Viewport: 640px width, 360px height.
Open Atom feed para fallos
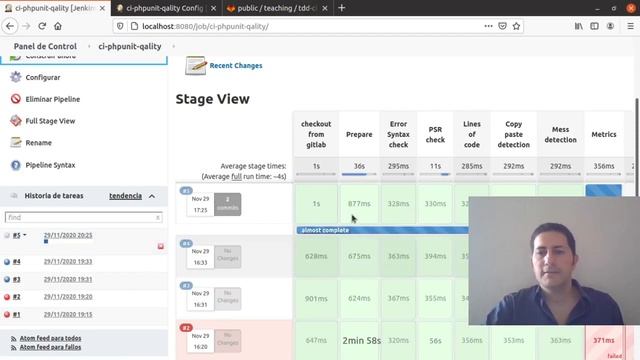50,347
